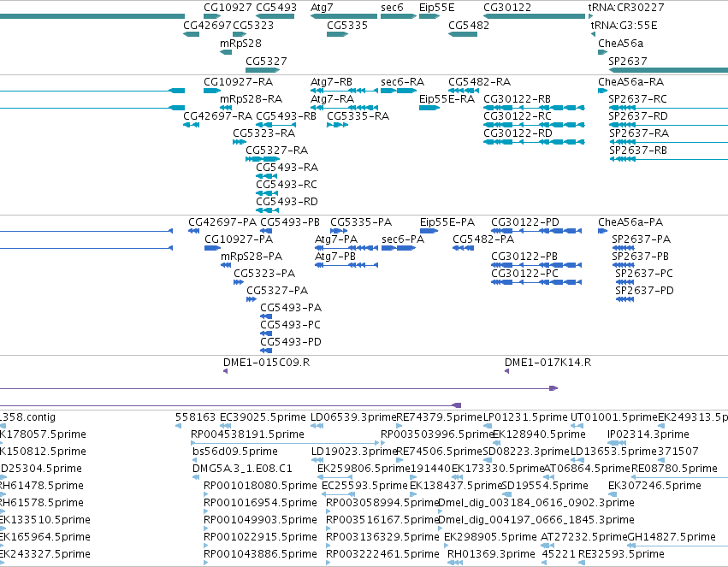Click EST RH01369.3prime
This screenshot has height=567, width=728.
tap(491, 554)
